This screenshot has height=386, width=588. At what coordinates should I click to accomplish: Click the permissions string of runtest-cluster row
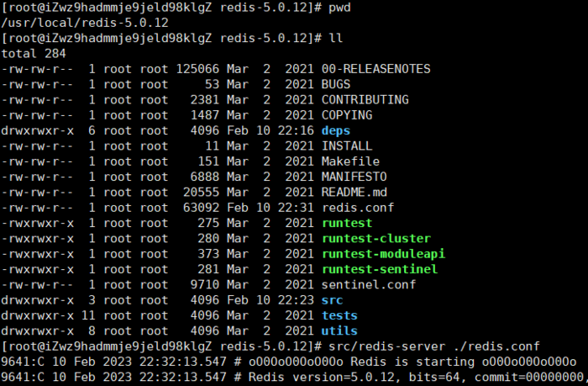(38, 239)
